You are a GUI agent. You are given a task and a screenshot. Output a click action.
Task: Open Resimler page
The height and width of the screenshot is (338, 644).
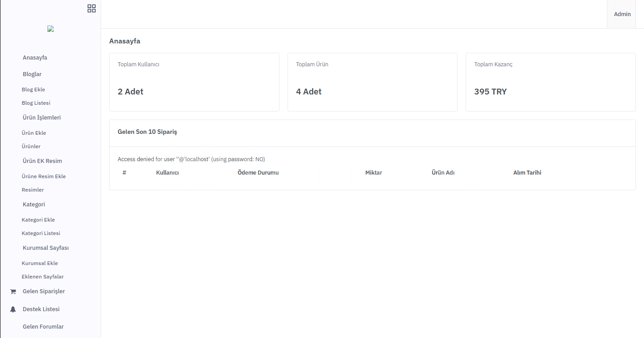click(33, 190)
